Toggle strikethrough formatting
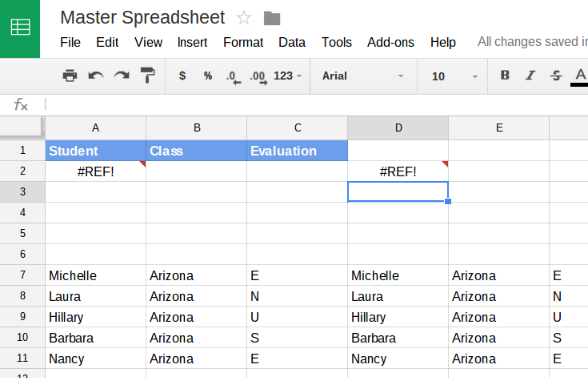 click(x=556, y=75)
